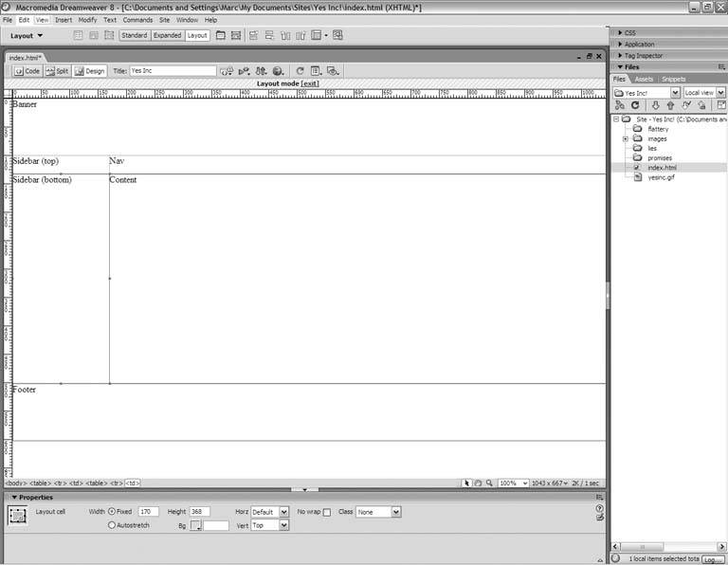The image size is (728, 565).
Task: Select the Fixed width radio button
Action: 112,512
